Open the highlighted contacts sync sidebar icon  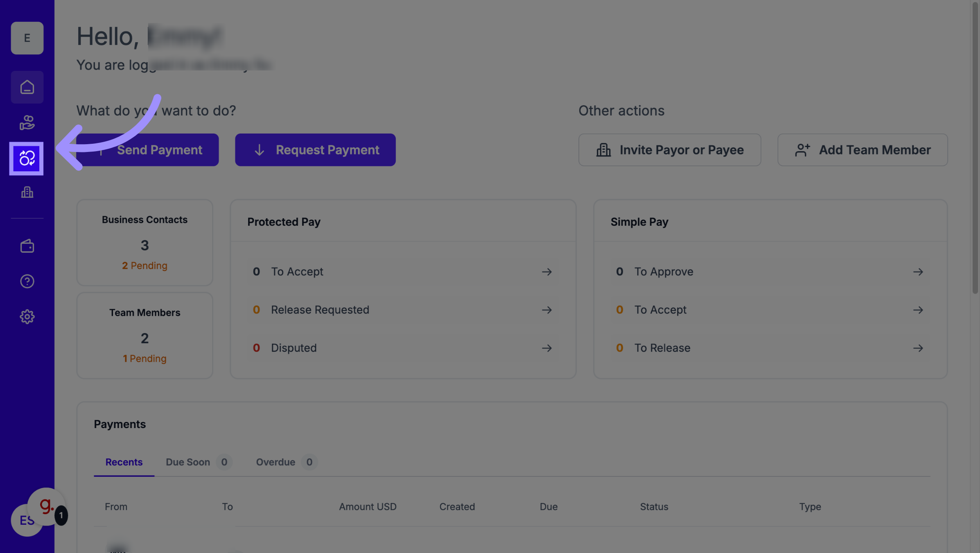click(x=27, y=159)
